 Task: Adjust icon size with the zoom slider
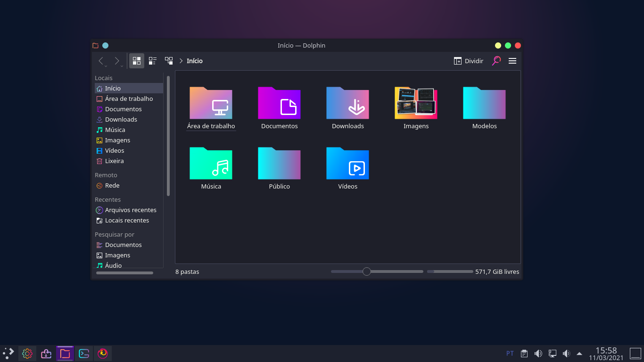point(367,271)
